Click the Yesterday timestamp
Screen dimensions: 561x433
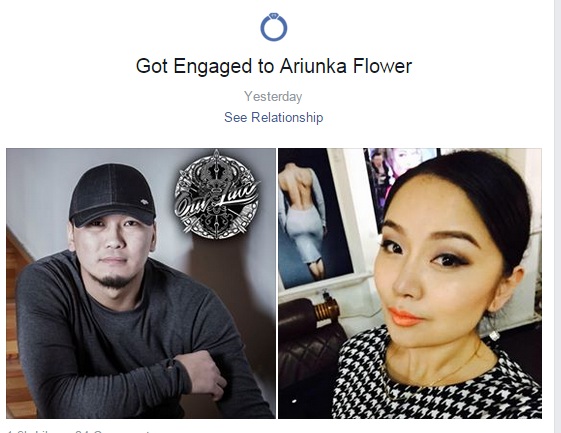pos(273,97)
